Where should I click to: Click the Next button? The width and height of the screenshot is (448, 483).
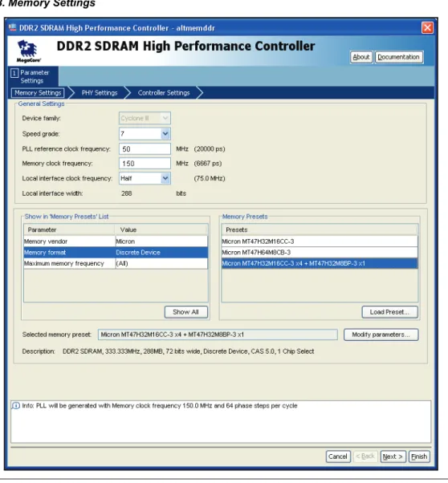coord(393,457)
